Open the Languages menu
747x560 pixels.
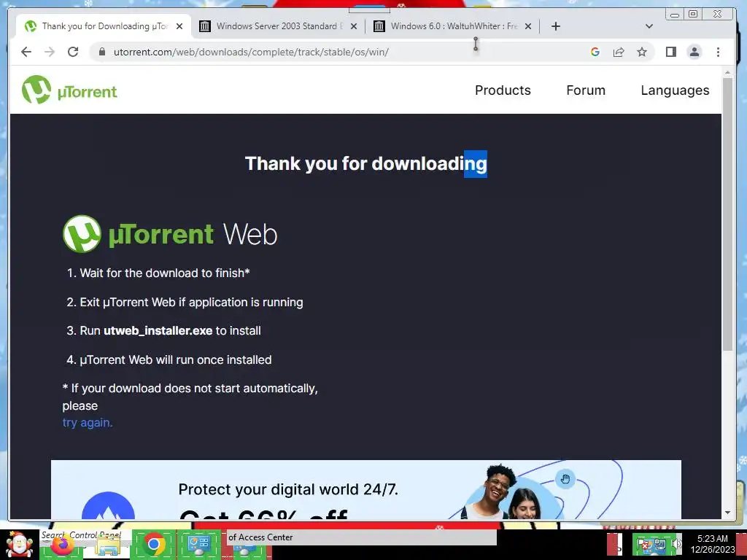point(675,90)
